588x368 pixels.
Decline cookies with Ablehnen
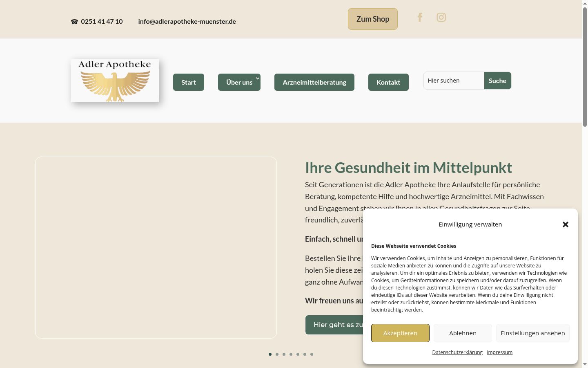[463, 333]
